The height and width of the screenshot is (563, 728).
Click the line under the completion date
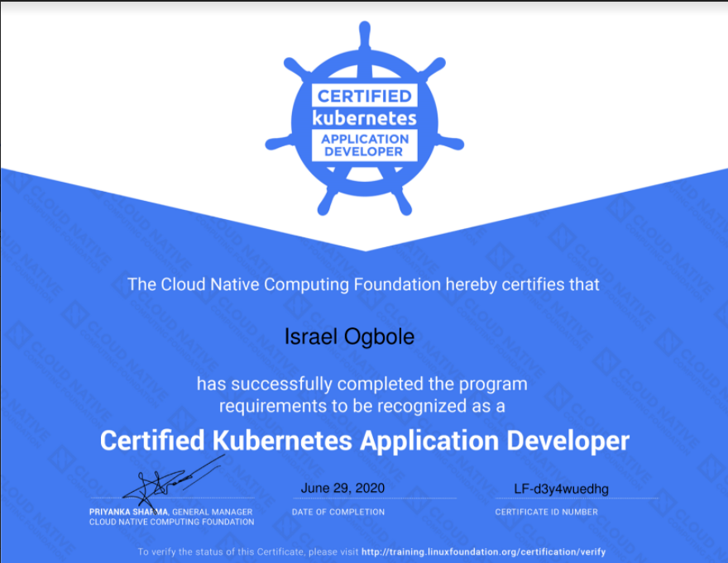tap(374, 499)
